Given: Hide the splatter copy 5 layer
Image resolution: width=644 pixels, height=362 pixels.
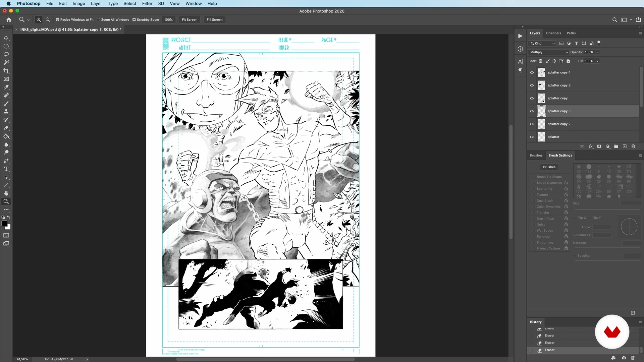Looking at the screenshot, I should (x=532, y=111).
